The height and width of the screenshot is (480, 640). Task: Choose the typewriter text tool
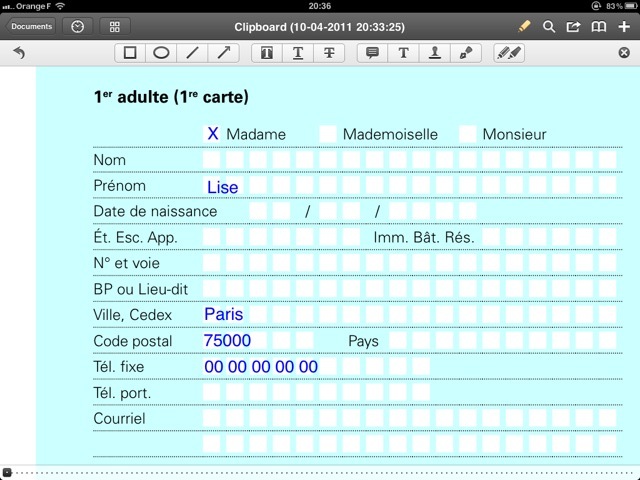[x=404, y=53]
